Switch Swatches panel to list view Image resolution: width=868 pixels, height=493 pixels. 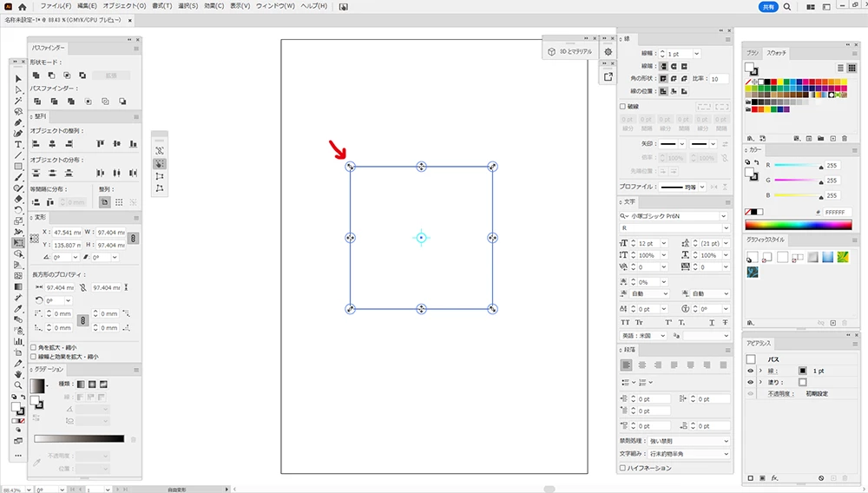(840, 68)
